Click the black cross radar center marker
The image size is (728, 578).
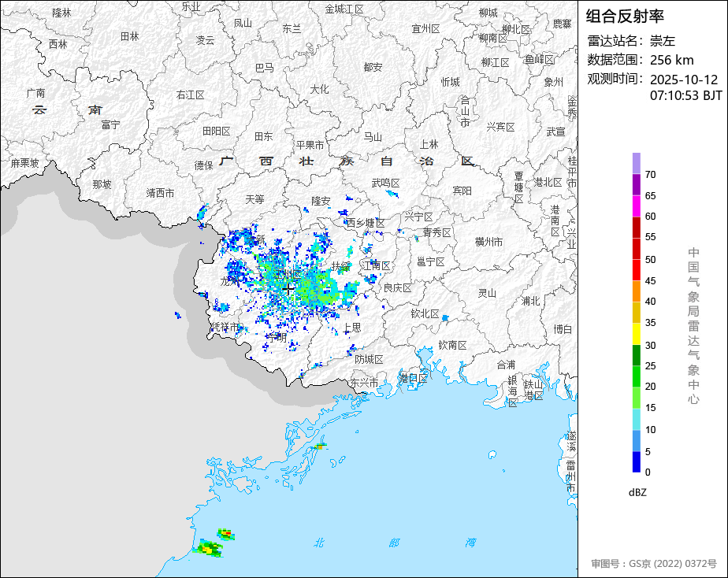289,289
